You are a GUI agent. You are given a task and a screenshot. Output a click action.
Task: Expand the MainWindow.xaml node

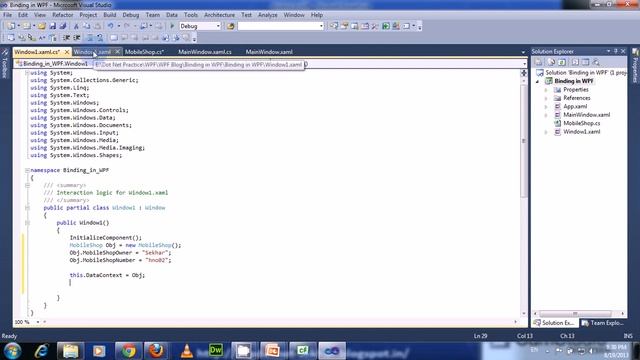[x=546, y=115]
